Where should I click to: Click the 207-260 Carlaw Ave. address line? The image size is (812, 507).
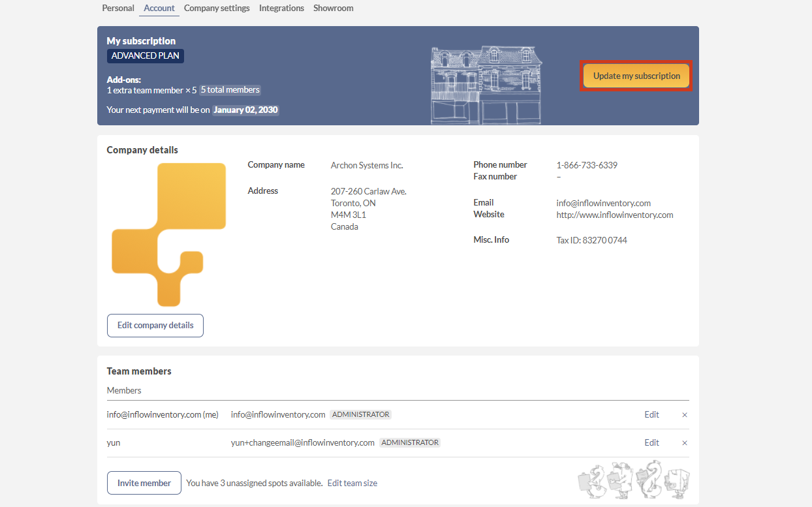(x=369, y=191)
